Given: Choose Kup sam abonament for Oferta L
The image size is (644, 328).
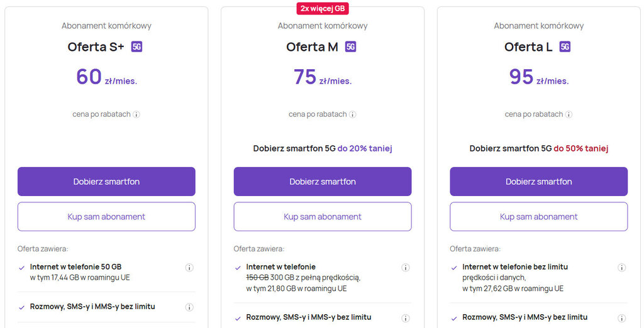Looking at the screenshot, I should coord(539,217).
